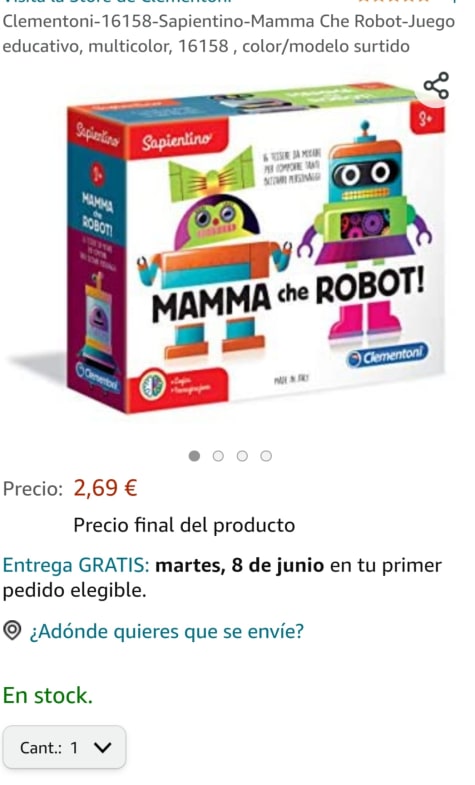
Task: Click the chevron arrow in quantity selector
Action: point(103,748)
